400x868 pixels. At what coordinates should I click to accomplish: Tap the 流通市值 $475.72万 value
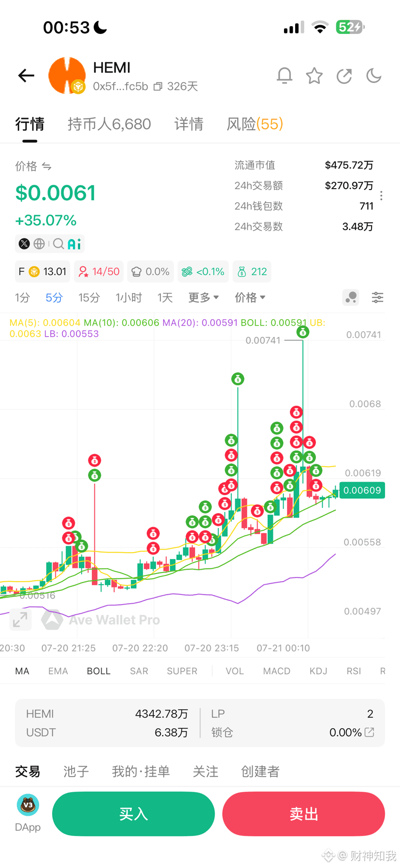click(x=349, y=165)
